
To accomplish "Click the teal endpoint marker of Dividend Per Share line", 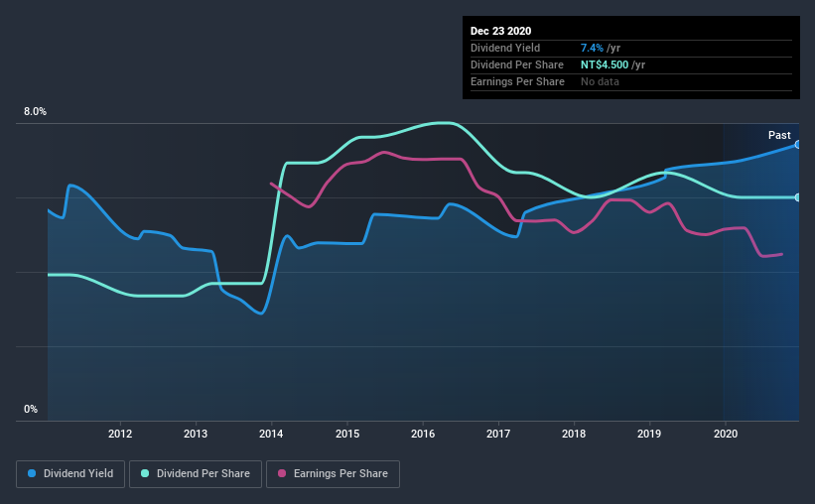I will pyautogui.click(x=797, y=197).
